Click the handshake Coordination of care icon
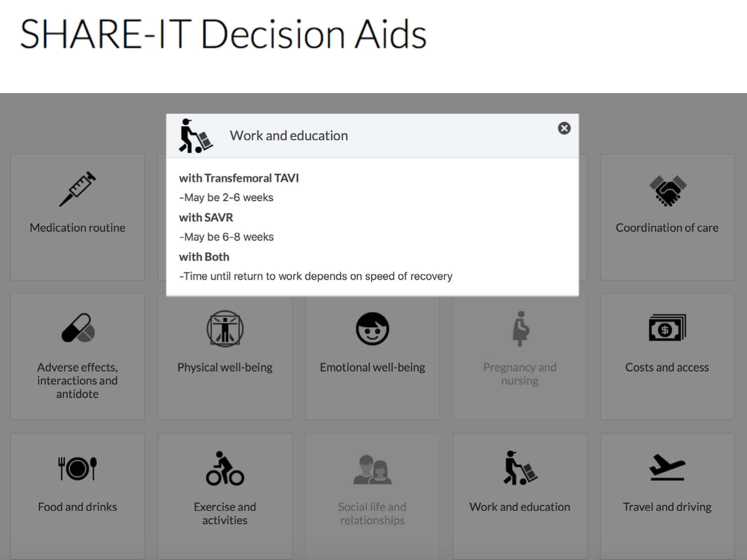747x560 pixels. [x=667, y=190]
